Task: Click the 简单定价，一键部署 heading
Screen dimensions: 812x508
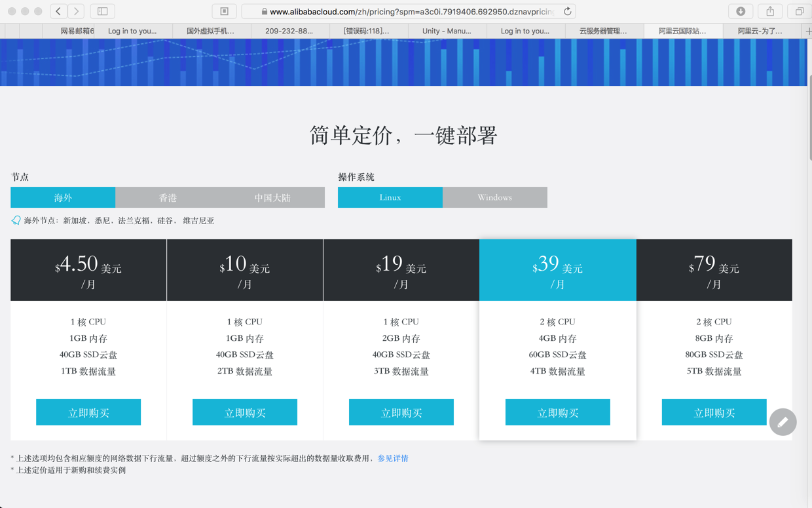Action: [403, 136]
